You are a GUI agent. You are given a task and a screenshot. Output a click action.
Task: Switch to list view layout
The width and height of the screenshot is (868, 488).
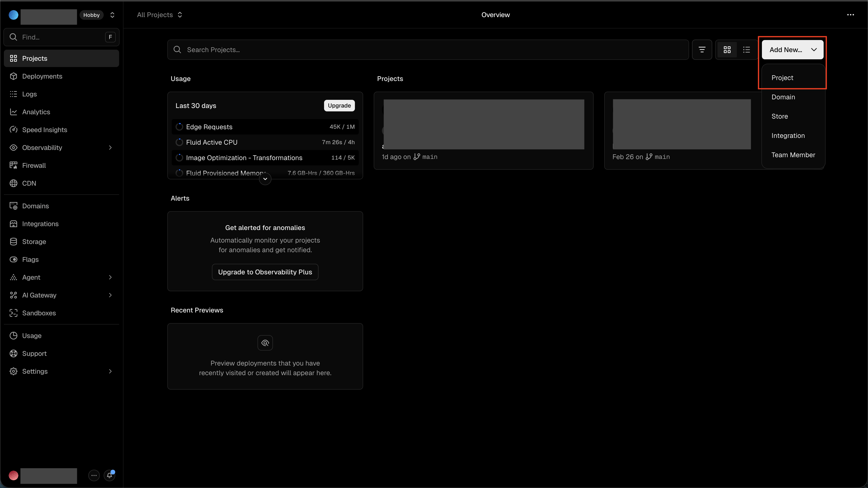[746, 49]
